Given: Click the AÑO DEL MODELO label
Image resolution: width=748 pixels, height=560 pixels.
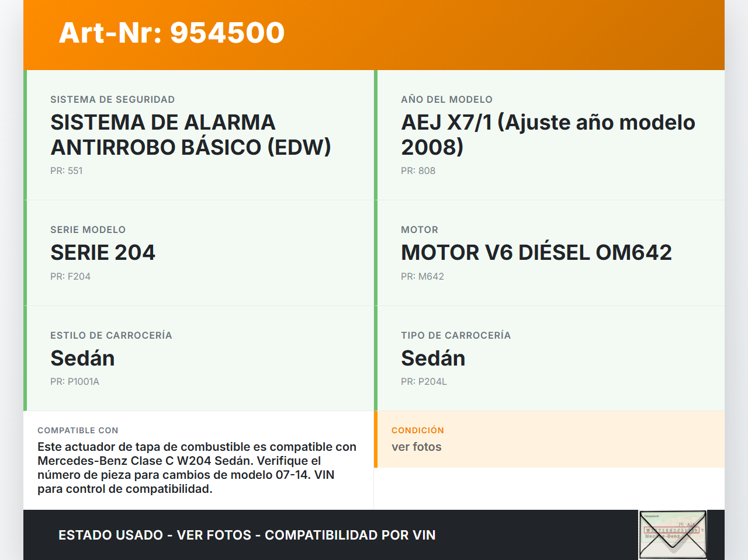Looking at the screenshot, I should click(x=446, y=100).
